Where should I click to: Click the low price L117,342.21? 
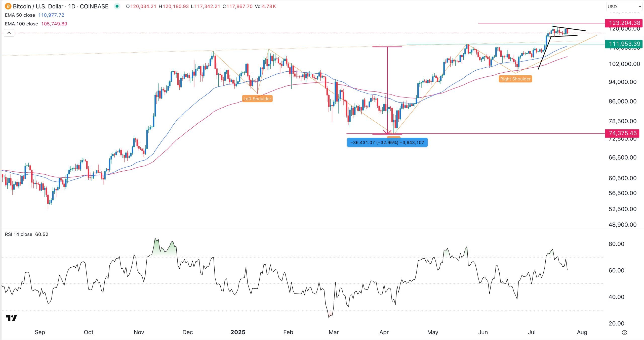point(206,6)
